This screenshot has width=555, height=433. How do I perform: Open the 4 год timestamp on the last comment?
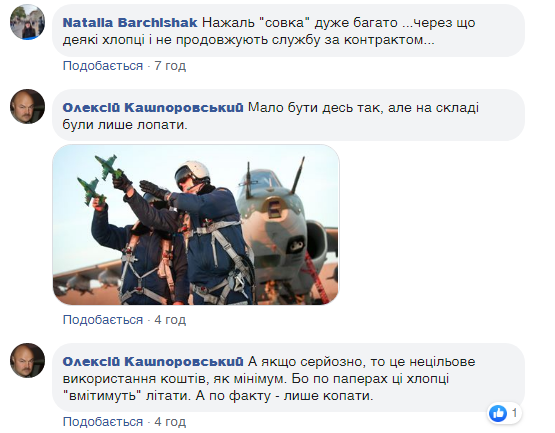coord(170,422)
